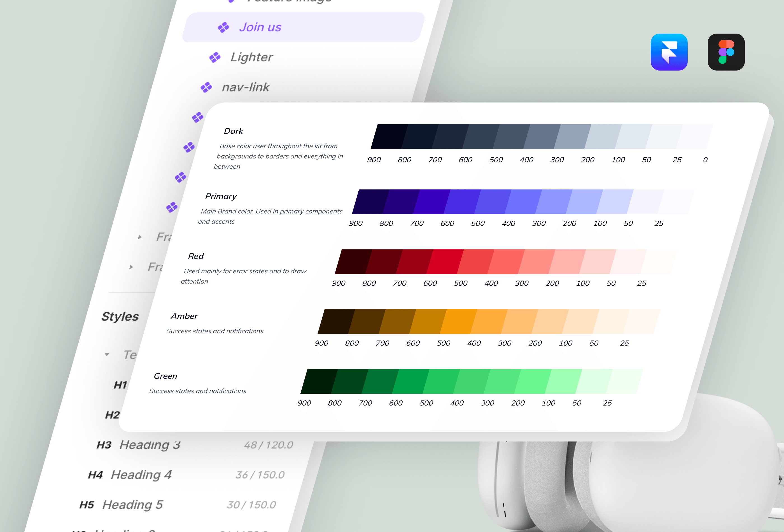Click the component icon beside nav-link
The height and width of the screenshot is (532, 784).
pyautogui.click(x=206, y=87)
